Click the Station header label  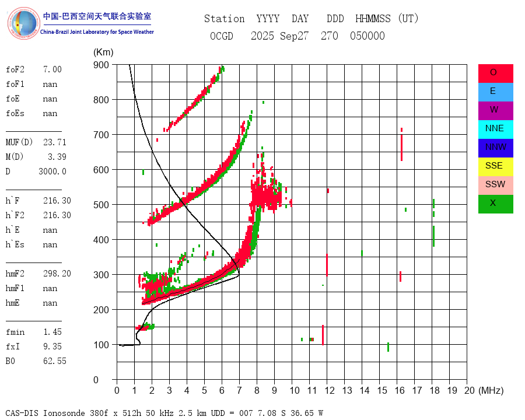pos(225,19)
